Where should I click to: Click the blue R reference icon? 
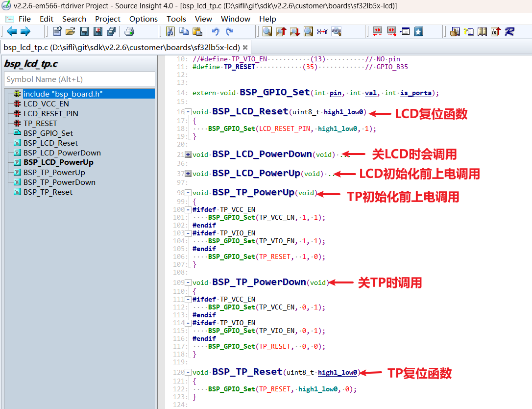pyautogui.click(x=509, y=31)
